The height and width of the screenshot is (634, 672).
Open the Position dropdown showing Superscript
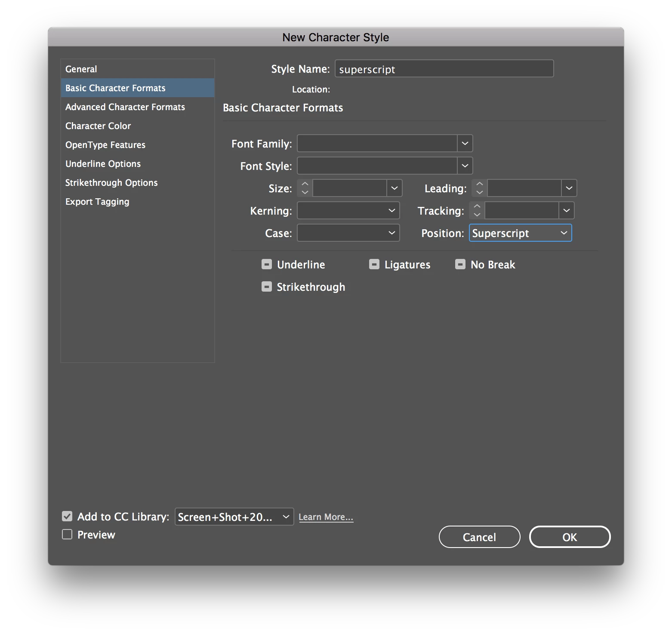point(521,233)
